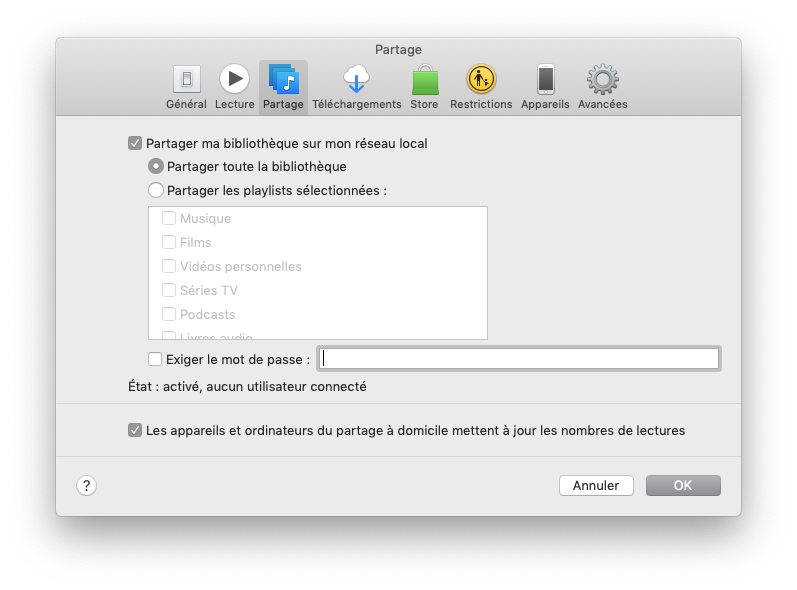Click the Annuler button
This screenshot has height=590, width=797.
pos(596,485)
